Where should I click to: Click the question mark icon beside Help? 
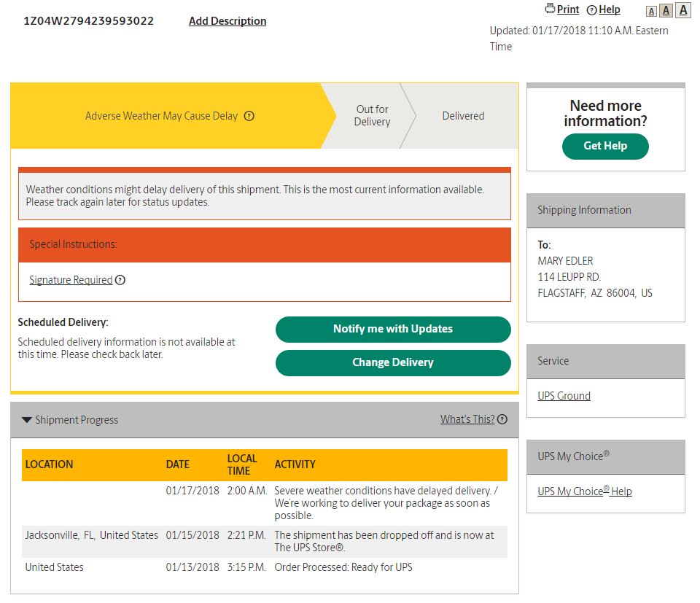591,9
